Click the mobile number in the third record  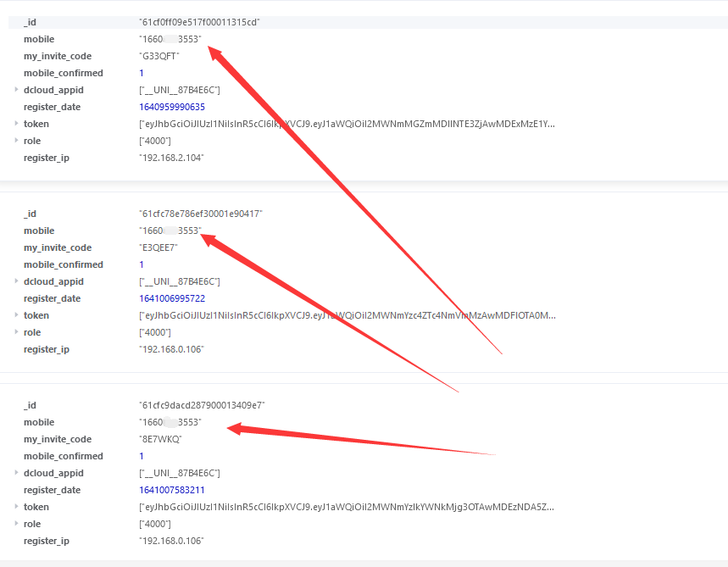pyautogui.click(x=170, y=422)
